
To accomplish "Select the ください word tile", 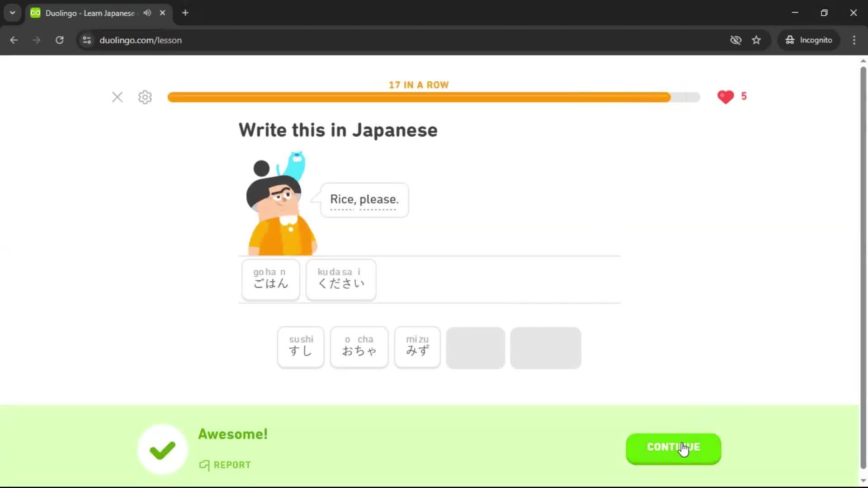I will click(x=340, y=279).
